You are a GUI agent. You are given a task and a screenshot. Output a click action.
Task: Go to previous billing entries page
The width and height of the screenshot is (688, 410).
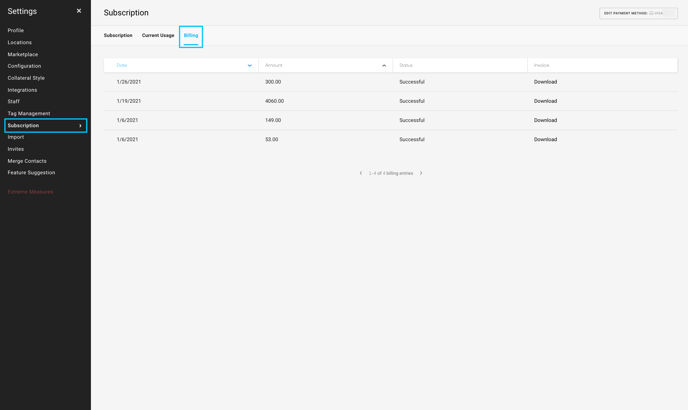361,173
